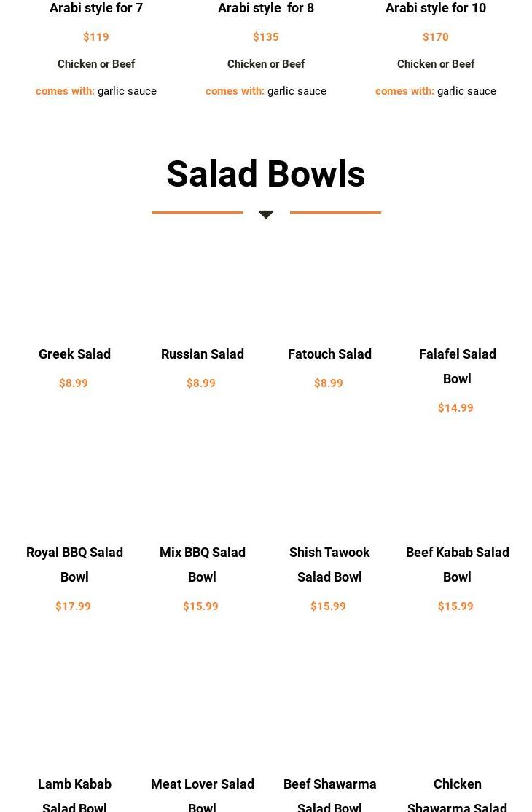
Task: Click the Salad Bowls section heading
Action: coord(265,174)
